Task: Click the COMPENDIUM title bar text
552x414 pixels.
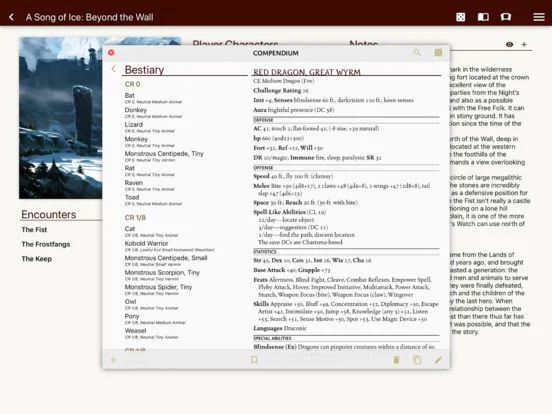Action: pyautogui.click(x=276, y=53)
